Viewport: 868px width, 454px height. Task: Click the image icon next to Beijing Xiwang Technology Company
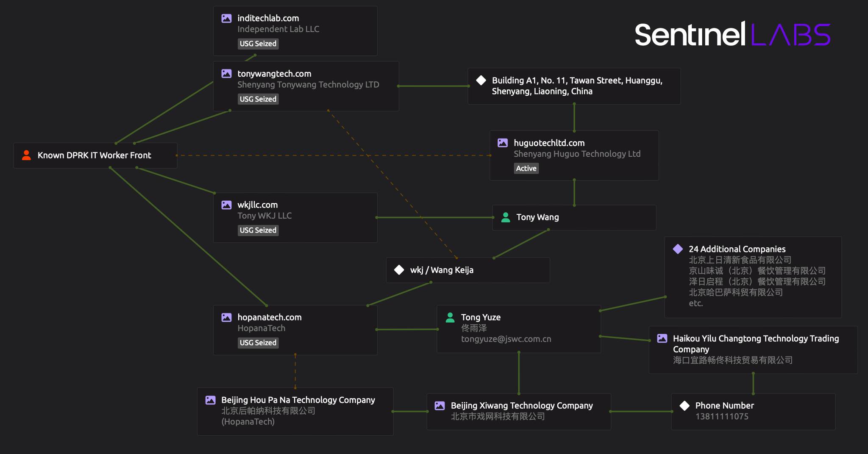[440, 405]
